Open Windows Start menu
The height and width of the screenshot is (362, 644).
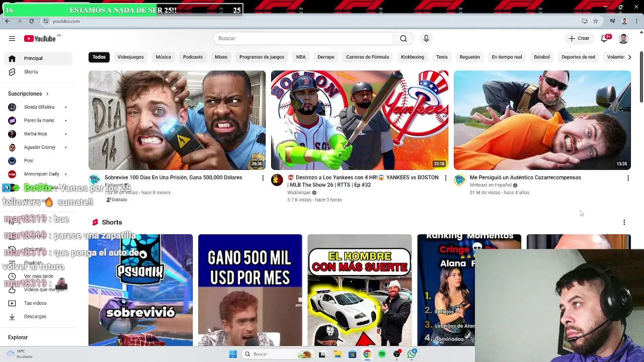(x=233, y=354)
